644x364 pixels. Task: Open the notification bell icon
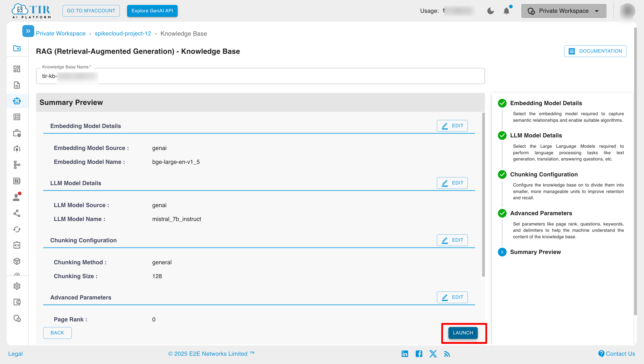[x=507, y=11]
